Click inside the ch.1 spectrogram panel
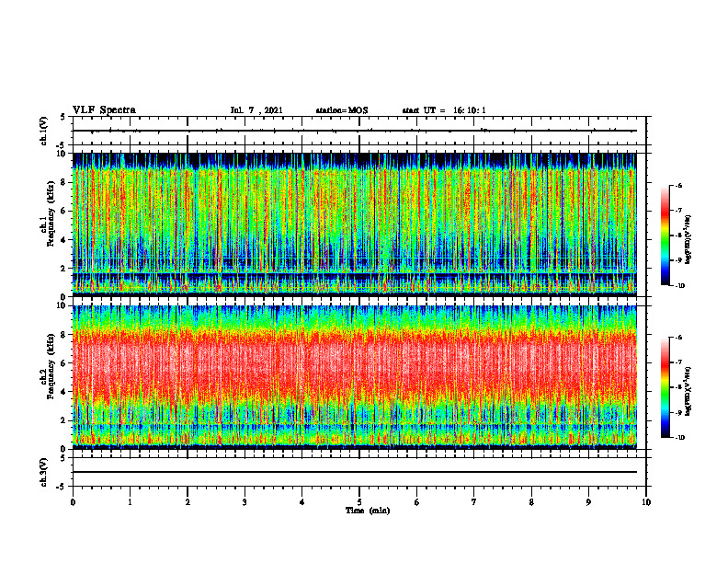 (x=355, y=224)
